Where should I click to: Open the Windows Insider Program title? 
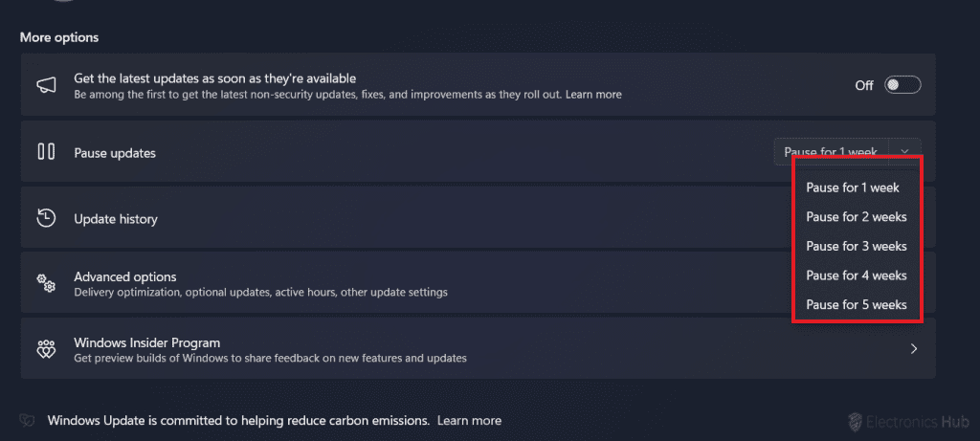click(x=147, y=342)
